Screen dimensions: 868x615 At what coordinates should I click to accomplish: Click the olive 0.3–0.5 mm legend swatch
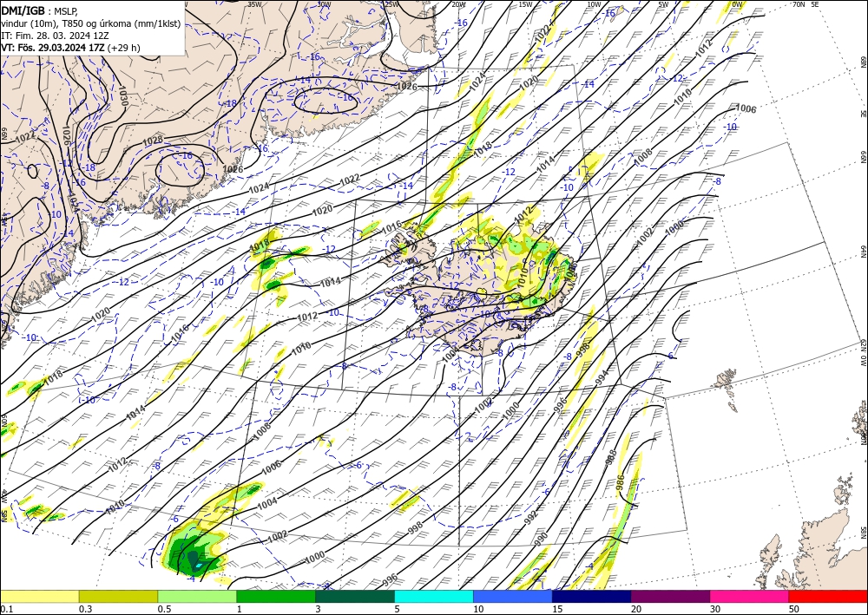pyautogui.click(x=118, y=596)
